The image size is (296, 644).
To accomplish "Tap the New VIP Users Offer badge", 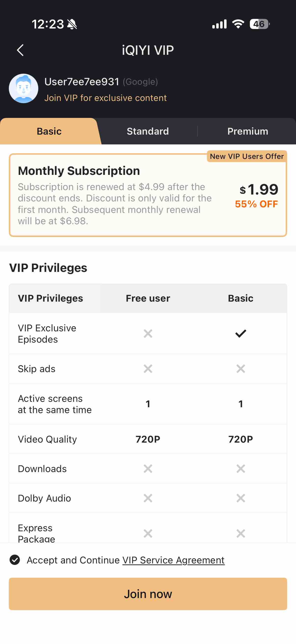I will 247,156.
